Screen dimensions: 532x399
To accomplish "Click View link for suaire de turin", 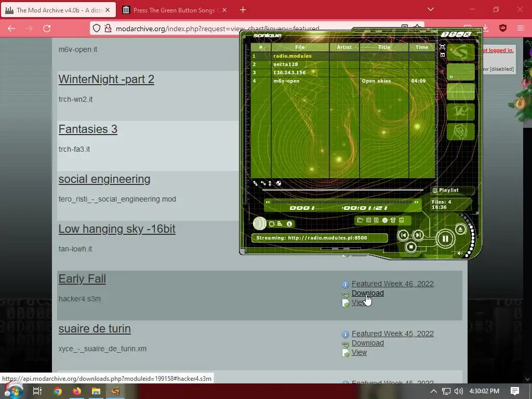I will [359, 352].
